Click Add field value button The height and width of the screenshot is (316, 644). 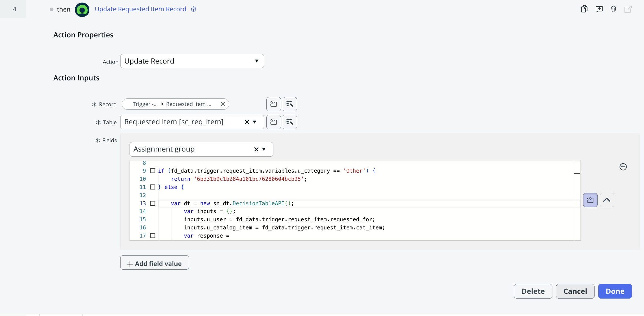coord(155,263)
